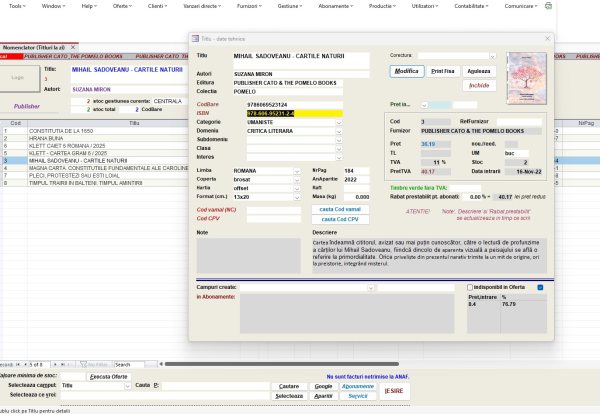Expand the Format (cm.) dropdown showing 13x20
The width and height of the screenshot is (600, 414).
coord(297,197)
